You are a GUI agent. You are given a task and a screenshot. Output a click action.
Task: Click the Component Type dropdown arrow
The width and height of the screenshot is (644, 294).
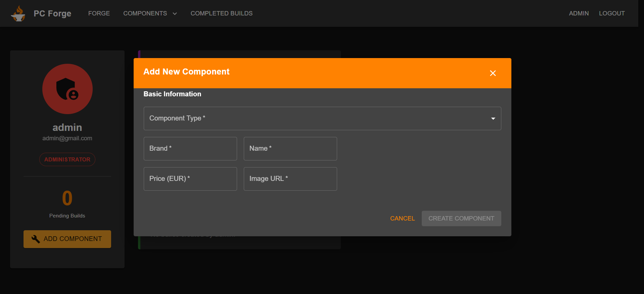pos(493,118)
